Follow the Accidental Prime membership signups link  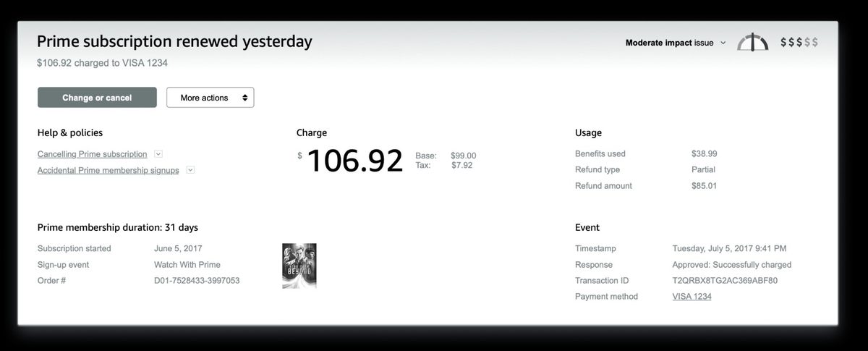click(108, 170)
